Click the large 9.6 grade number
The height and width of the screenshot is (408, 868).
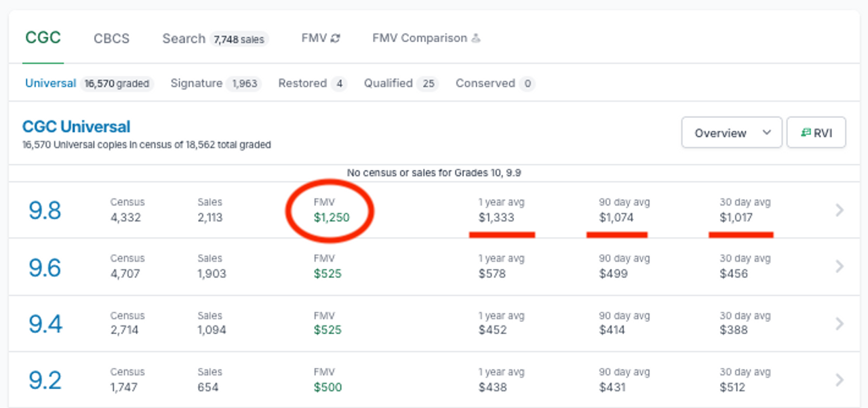[45, 268]
